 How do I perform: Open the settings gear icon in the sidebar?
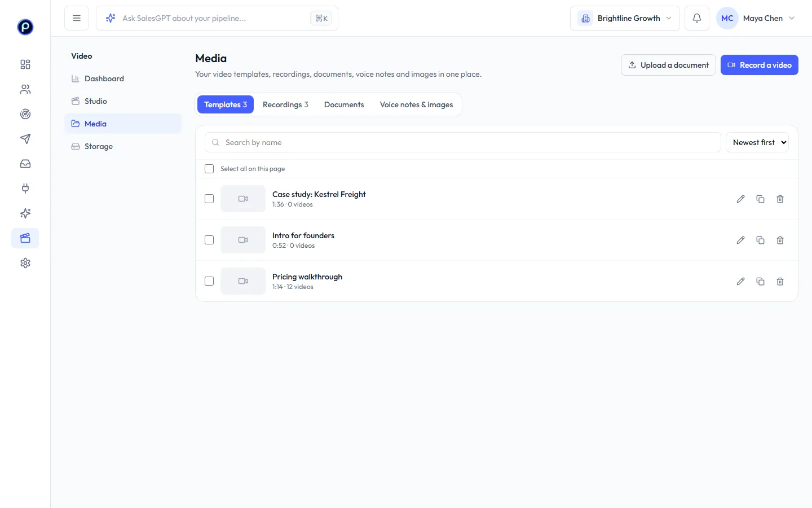(25, 263)
